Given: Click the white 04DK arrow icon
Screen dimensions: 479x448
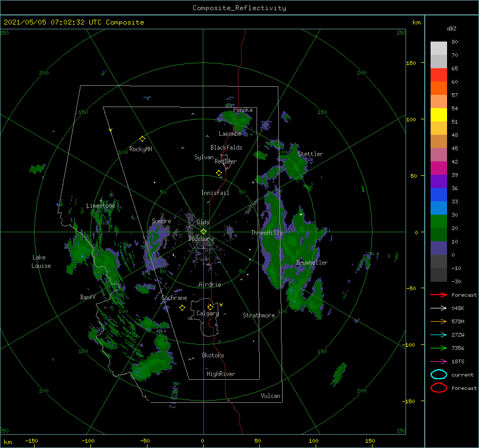Looking at the screenshot, I should pyautogui.click(x=439, y=308).
